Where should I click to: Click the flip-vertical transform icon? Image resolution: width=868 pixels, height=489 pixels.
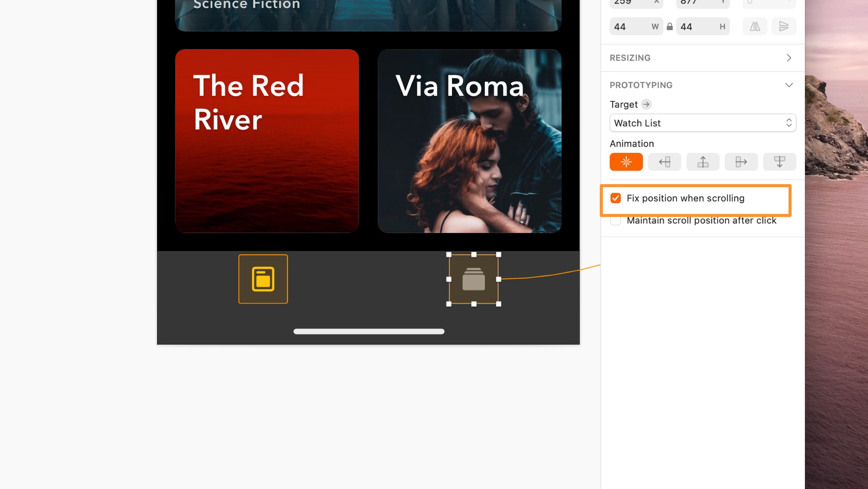(x=783, y=26)
